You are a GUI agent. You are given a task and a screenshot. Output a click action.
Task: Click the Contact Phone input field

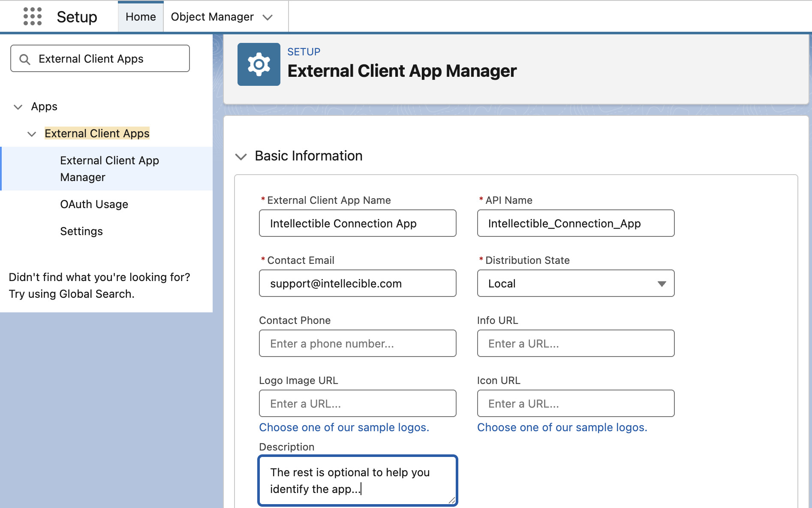357,343
